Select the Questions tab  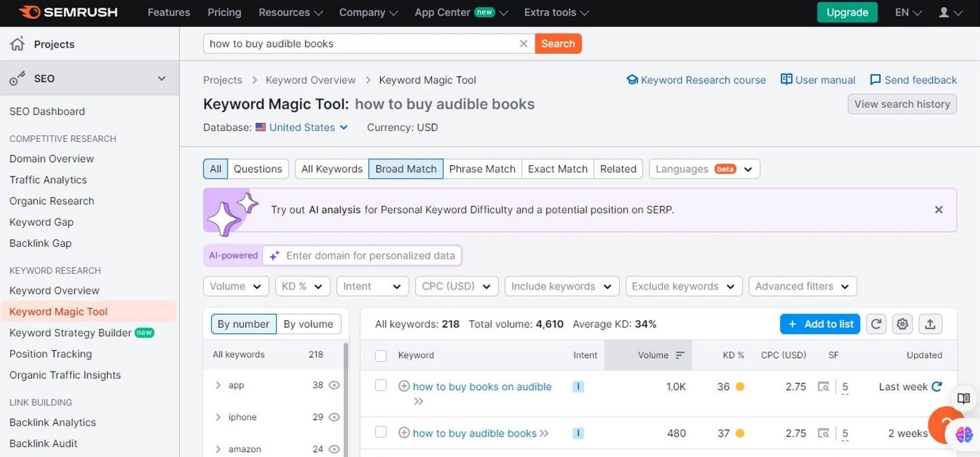258,169
